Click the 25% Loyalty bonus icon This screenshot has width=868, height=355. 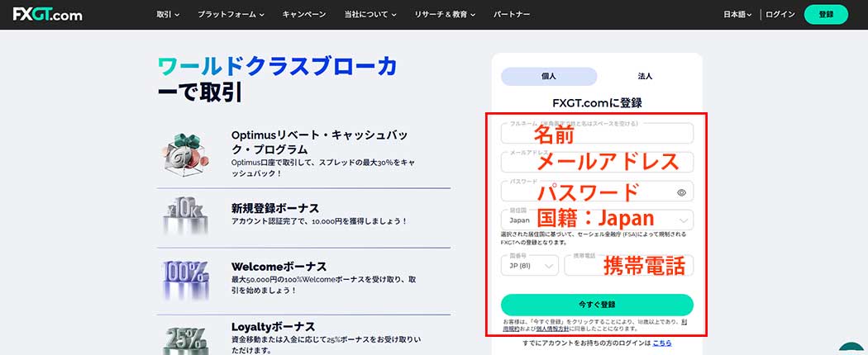(x=185, y=340)
